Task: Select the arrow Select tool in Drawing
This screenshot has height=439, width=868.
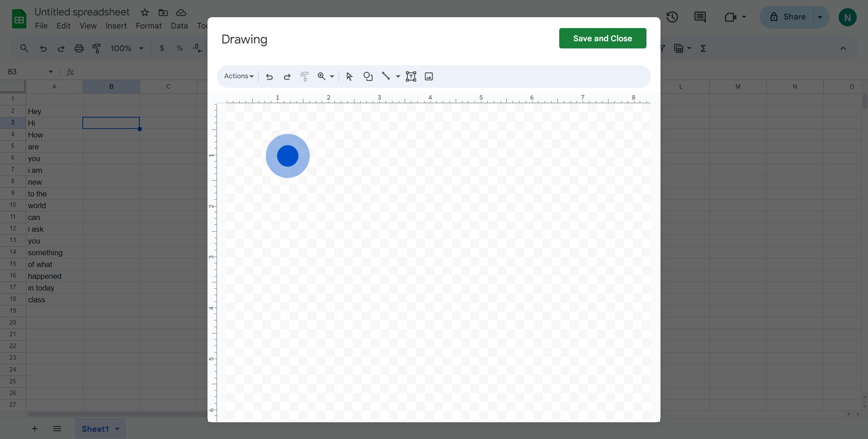Action: tap(349, 76)
